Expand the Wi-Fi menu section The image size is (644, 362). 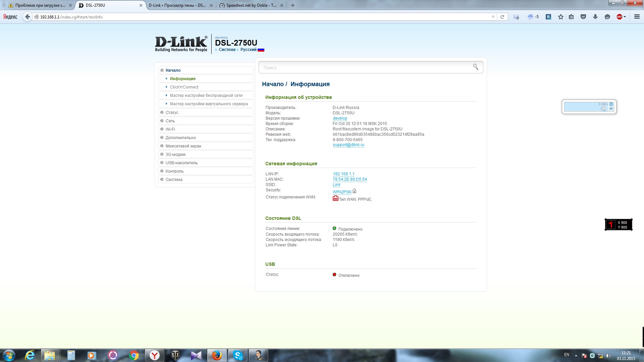(170, 129)
